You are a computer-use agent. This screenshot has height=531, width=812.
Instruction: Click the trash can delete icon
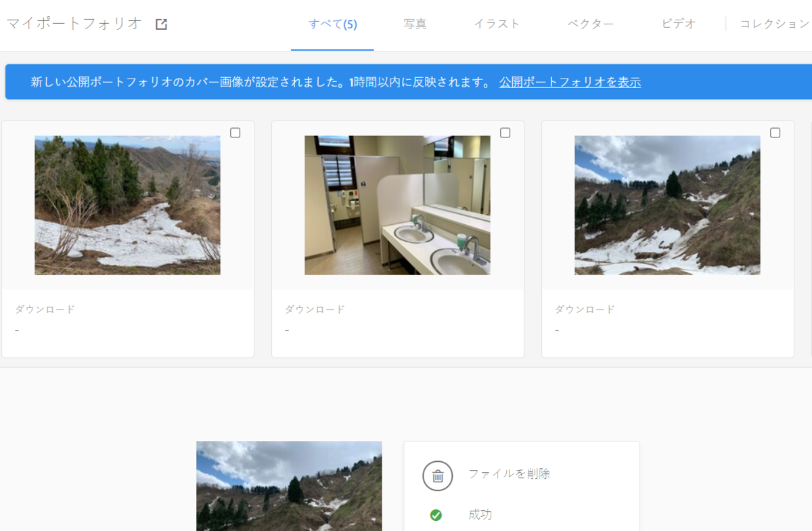click(438, 475)
